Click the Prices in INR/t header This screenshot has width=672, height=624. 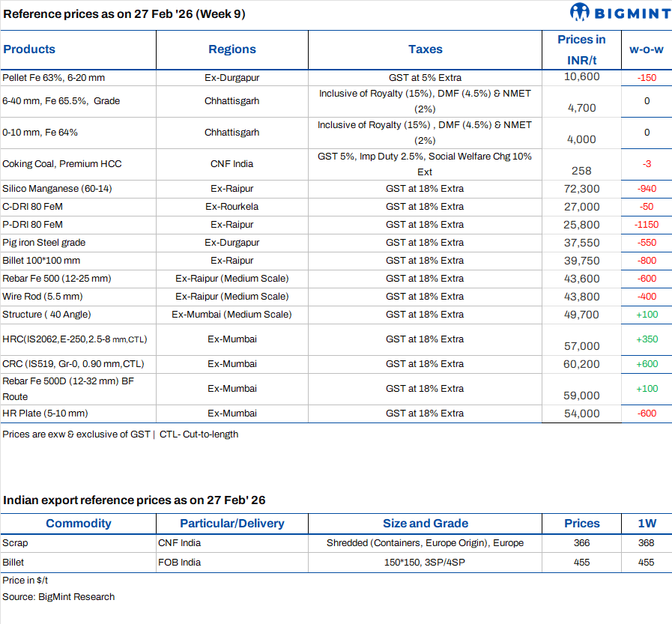click(x=581, y=49)
